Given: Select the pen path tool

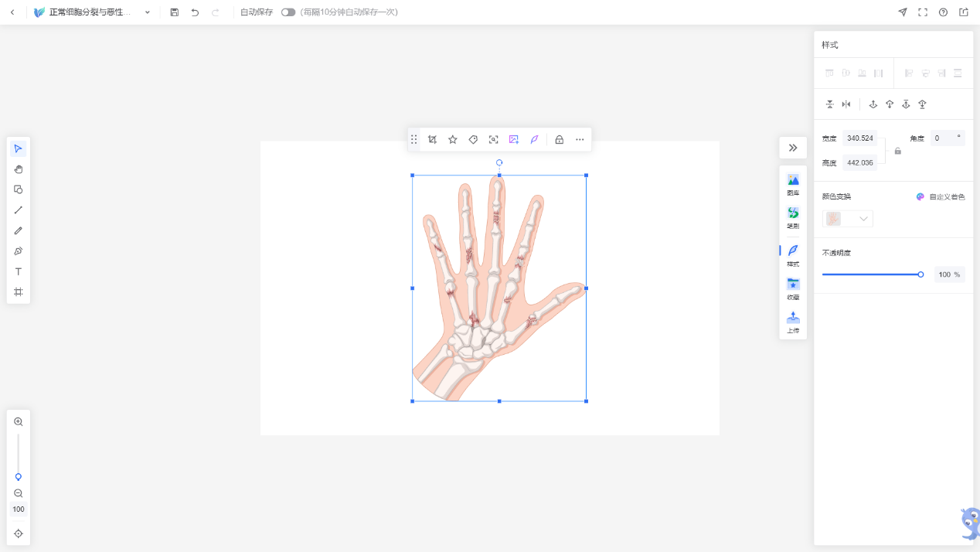Looking at the screenshot, I should [x=19, y=251].
